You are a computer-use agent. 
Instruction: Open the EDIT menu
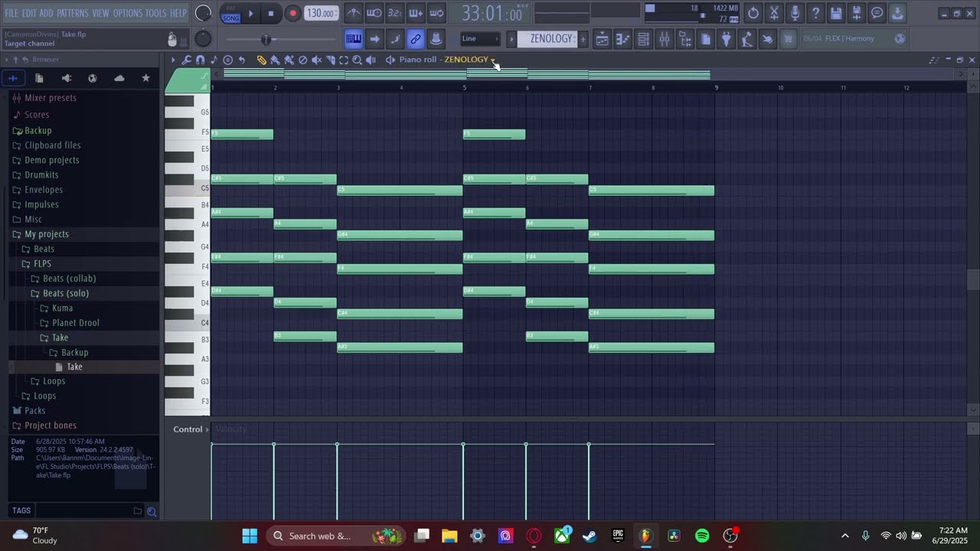29,13
